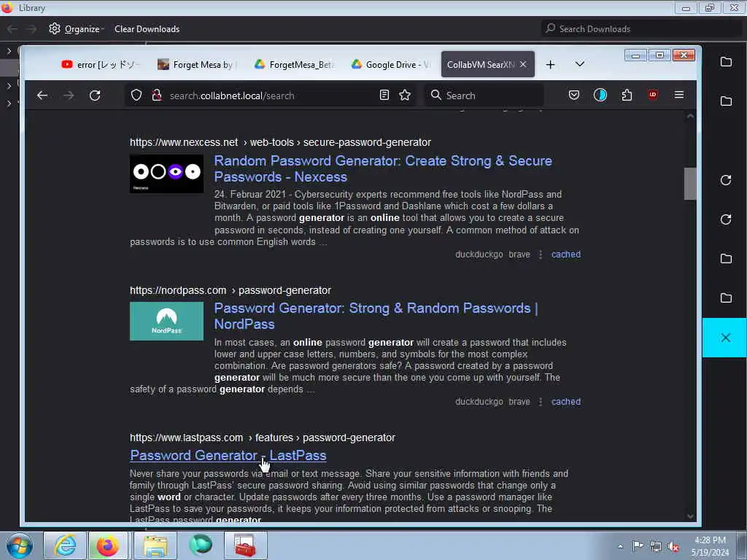The width and height of the screenshot is (747, 560).
Task: Open the Nexcess Random Password Generator link
Action: tap(382, 168)
